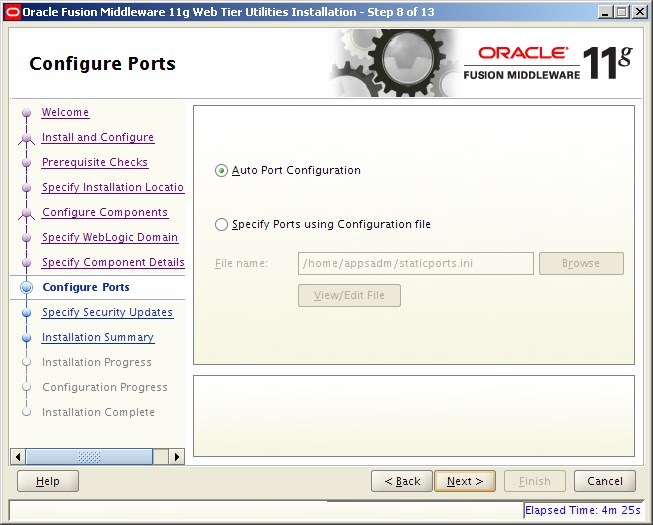Click the Specify Installation Location step bullet

27,187
